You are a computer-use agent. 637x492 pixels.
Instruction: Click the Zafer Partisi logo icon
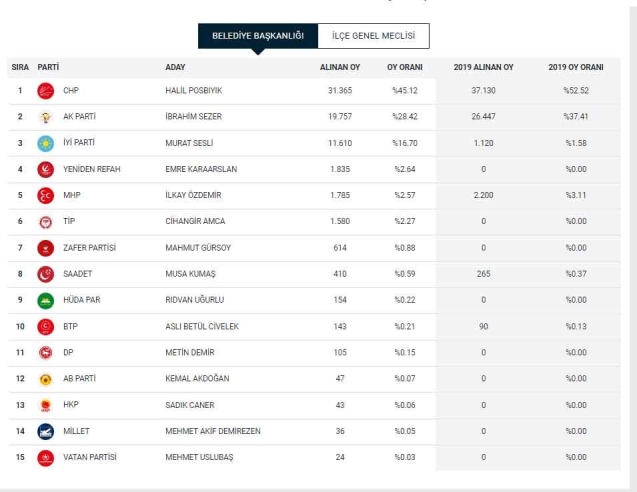click(45, 248)
